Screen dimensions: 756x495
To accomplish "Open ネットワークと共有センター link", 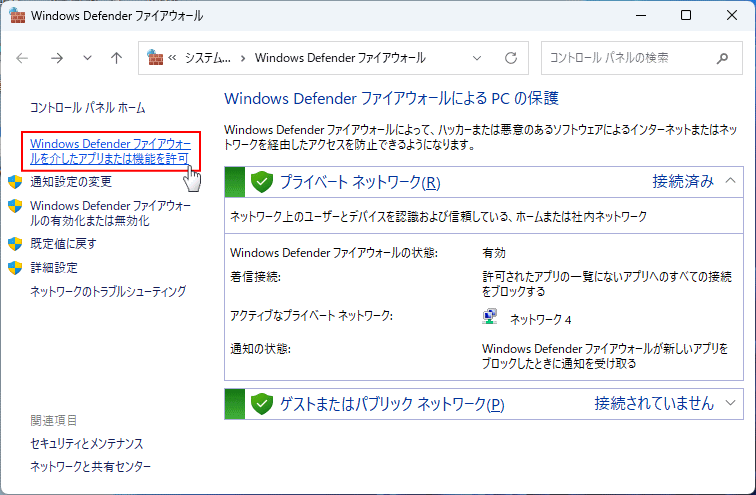I will 90,467.
